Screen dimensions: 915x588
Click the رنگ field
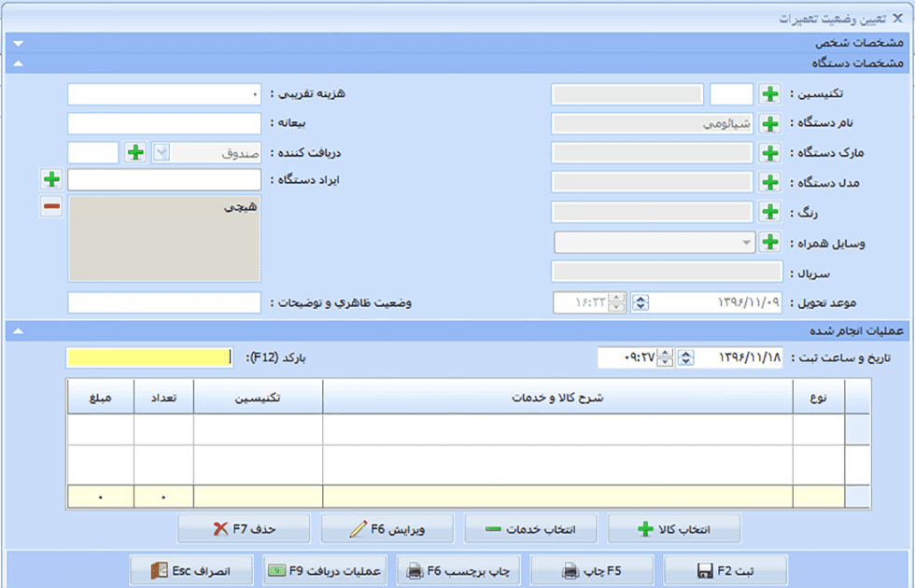click(x=652, y=212)
